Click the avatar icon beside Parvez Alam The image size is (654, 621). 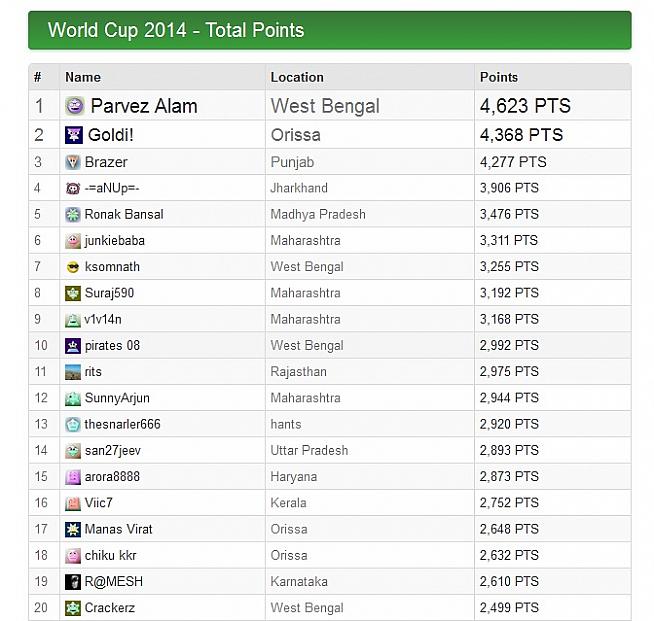(x=75, y=106)
